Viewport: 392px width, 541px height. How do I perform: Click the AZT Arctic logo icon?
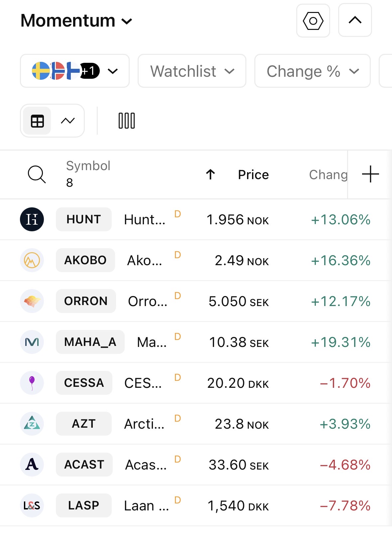(32, 424)
